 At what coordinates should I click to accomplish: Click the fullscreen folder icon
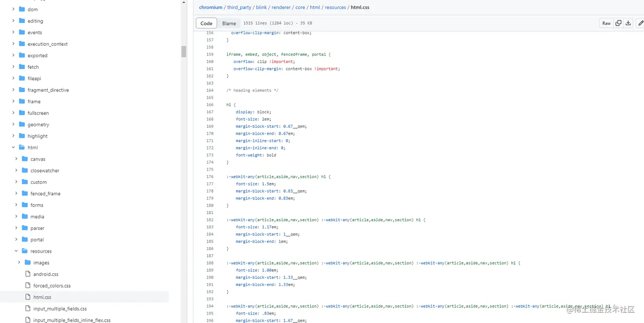tap(22, 113)
